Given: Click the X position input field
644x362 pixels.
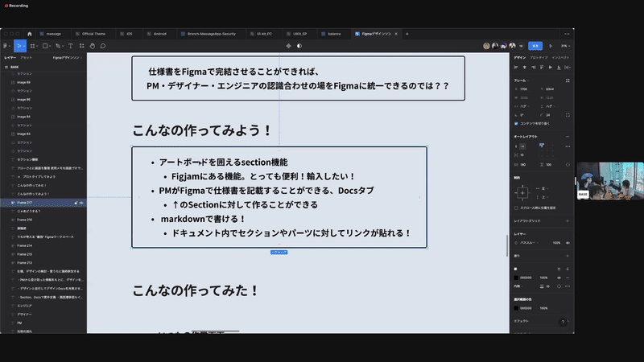Looking at the screenshot, I should point(526,89).
